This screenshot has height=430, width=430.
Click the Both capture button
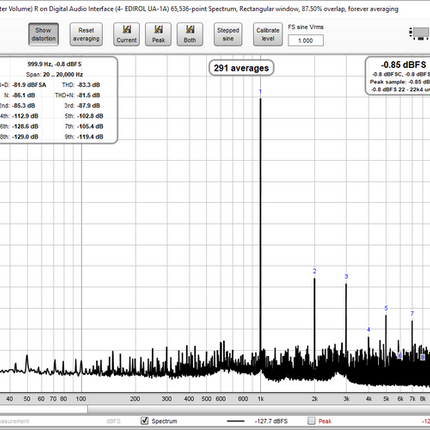tap(190, 34)
